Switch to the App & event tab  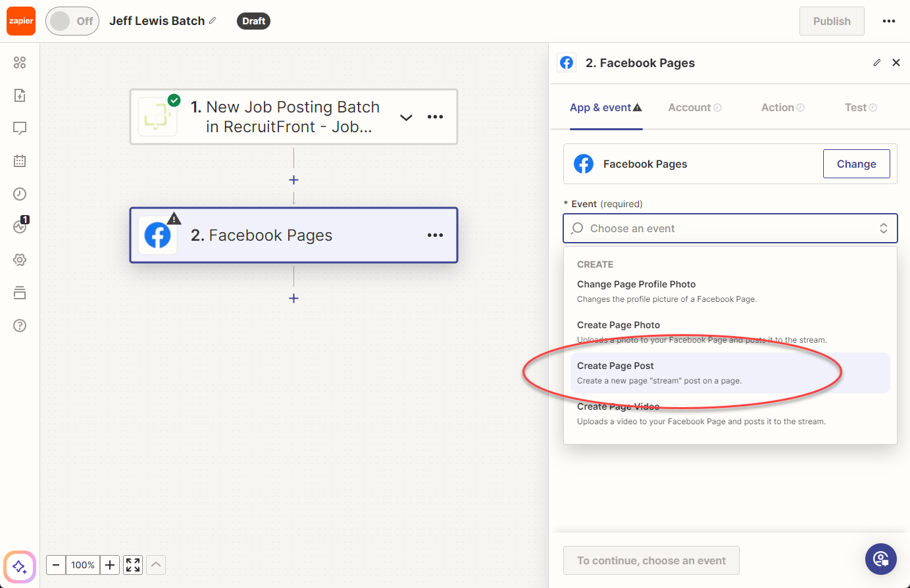606,107
